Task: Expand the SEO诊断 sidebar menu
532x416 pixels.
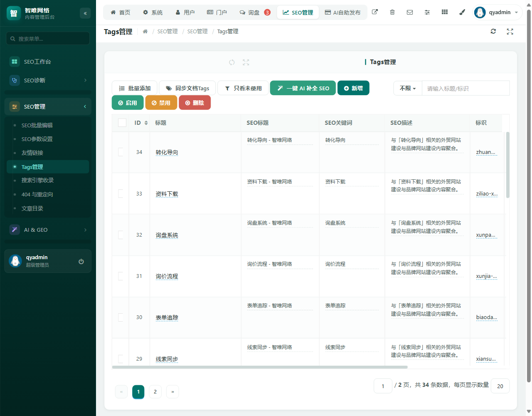Action: click(x=48, y=80)
